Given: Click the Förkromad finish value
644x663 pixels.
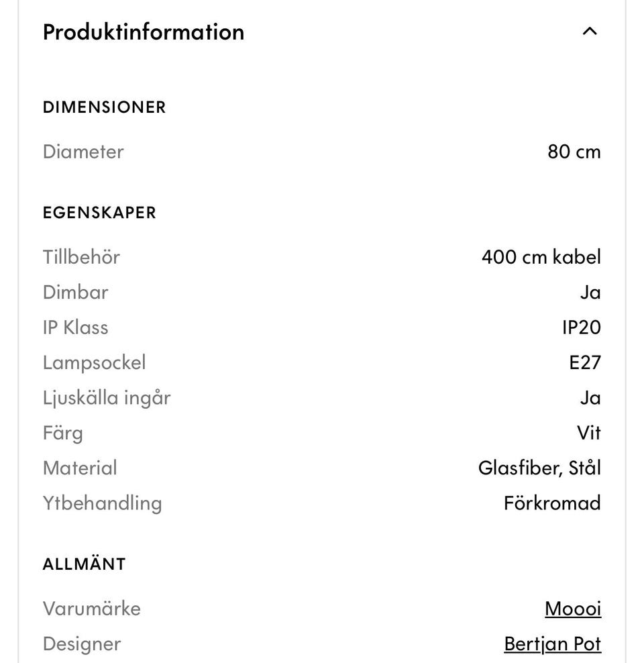Looking at the screenshot, I should 552,503.
